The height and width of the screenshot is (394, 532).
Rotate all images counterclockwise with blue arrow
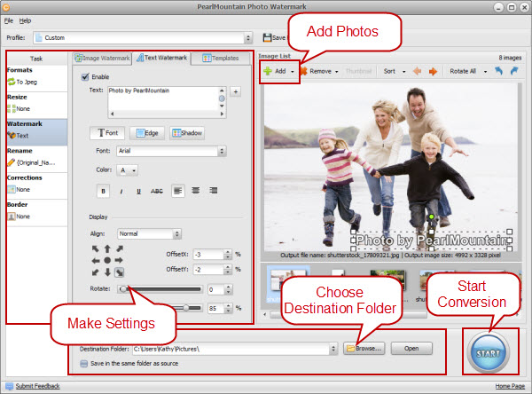[499, 69]
